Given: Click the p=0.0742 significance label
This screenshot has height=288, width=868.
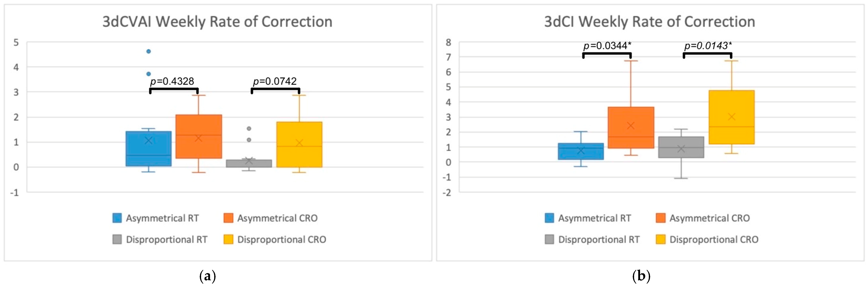Looking at the screenshot, I should [275, 81].
